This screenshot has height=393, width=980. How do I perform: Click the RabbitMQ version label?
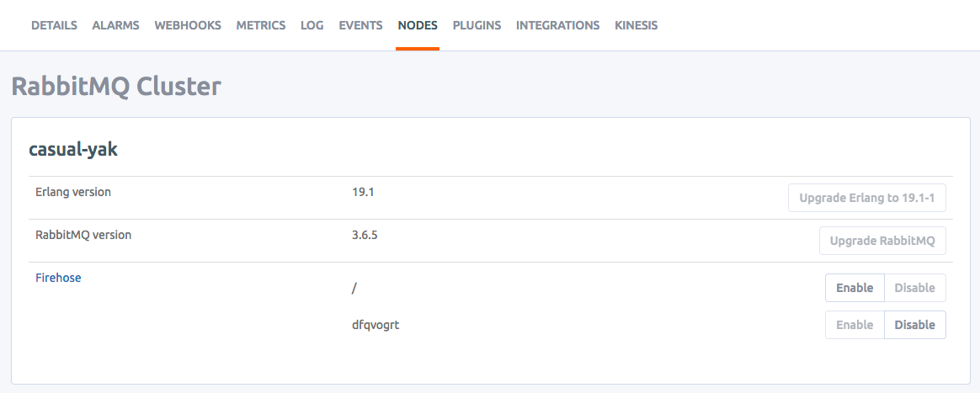pyautogui.click(x=83, y=236)
